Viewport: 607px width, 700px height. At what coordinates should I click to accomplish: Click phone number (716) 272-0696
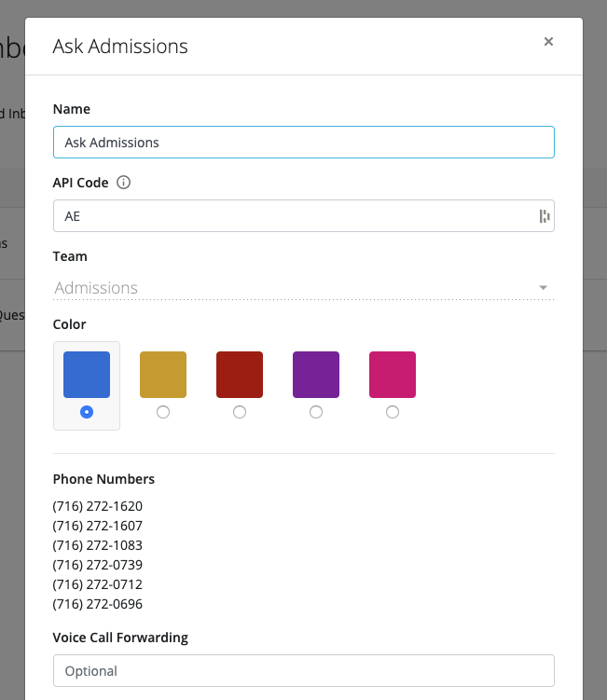point(98,604)
